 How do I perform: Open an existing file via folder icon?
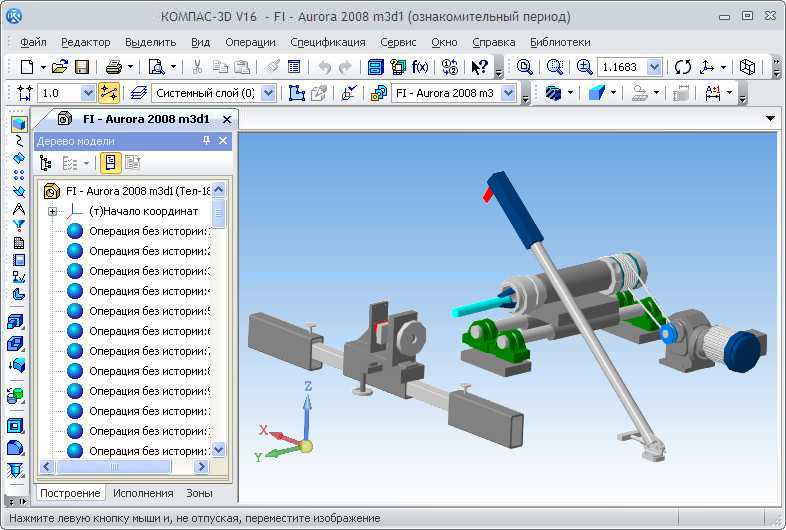click(x=60, y=67)
